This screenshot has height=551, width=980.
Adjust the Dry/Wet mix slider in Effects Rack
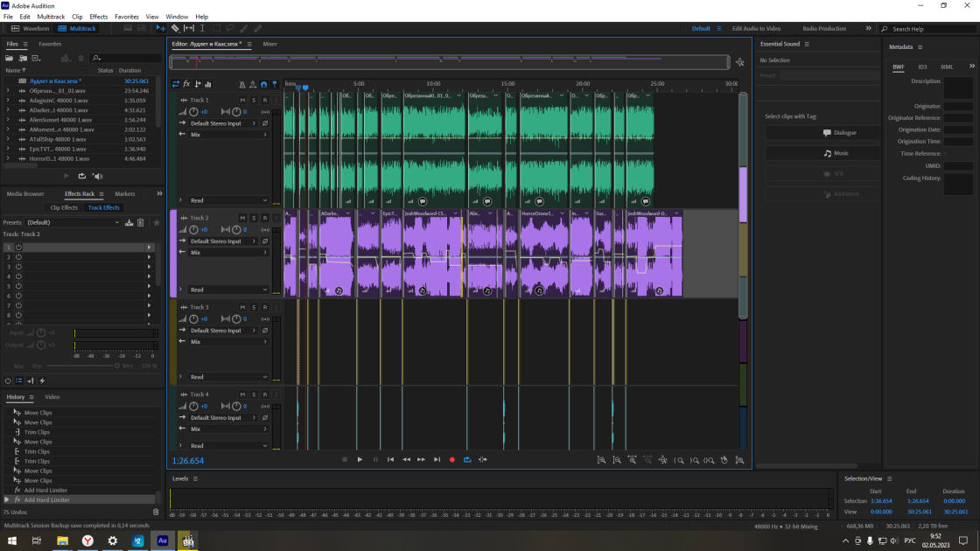(82, 366)
